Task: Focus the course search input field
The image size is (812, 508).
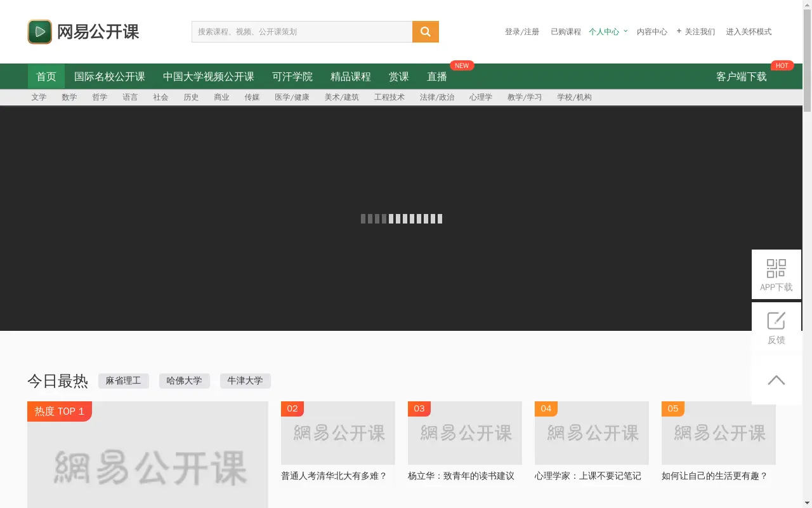Action: [302, 32]
